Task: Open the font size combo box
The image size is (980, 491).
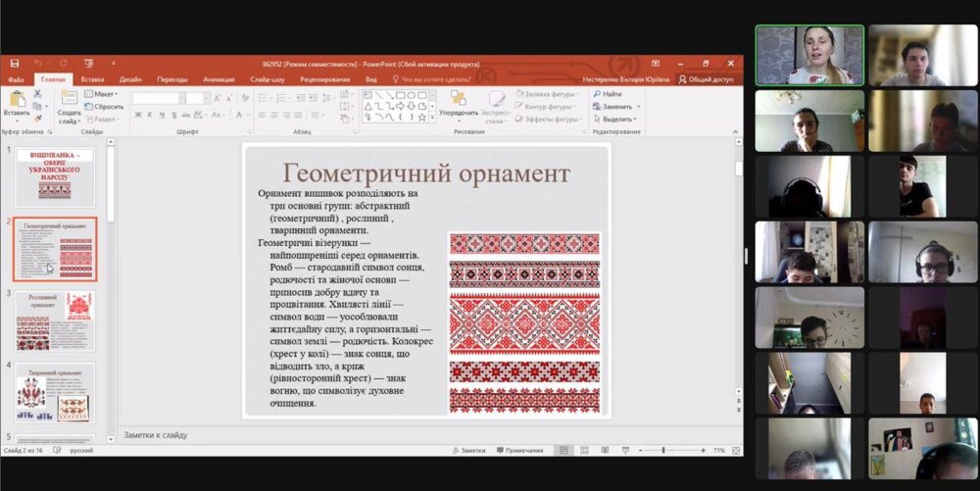Action: [x=198, y=98]
